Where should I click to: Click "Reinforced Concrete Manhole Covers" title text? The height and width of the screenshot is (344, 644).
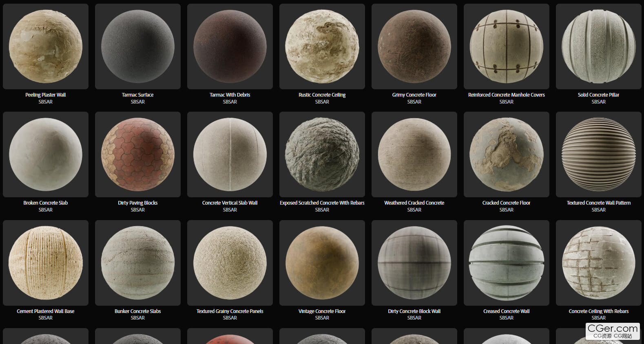(x=507, y=95)
